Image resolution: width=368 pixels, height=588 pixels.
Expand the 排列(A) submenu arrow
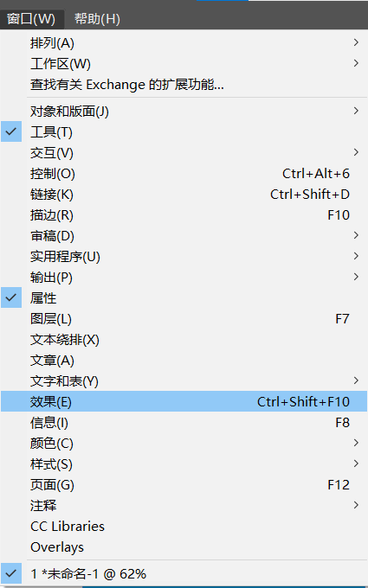[x=356, y=42]
